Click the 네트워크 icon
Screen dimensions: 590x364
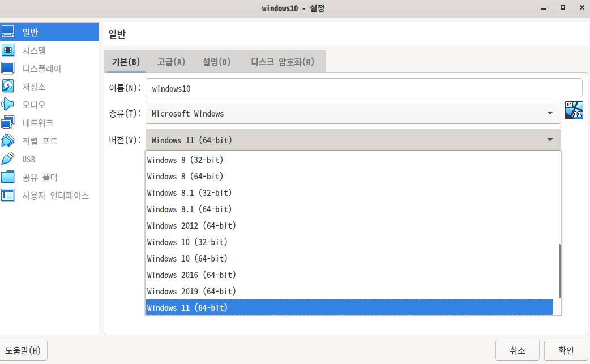pyautogui.click(x=7, y=122)
